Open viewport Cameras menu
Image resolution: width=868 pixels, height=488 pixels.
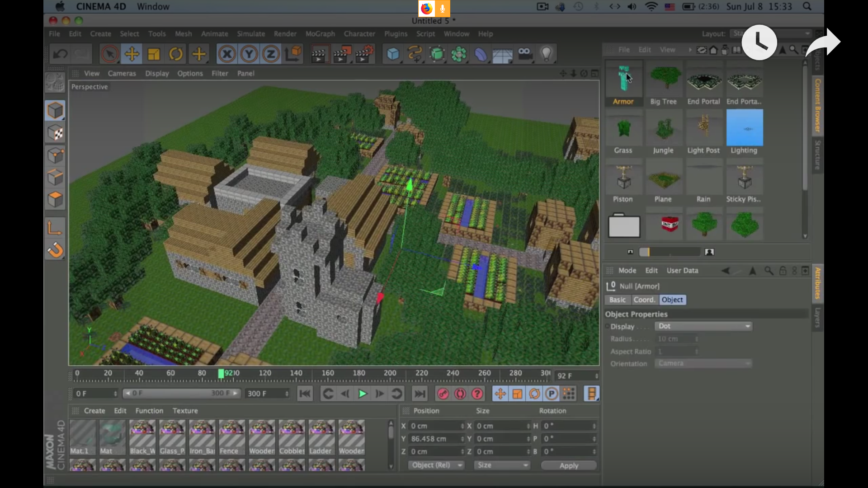tap(122, 73)
